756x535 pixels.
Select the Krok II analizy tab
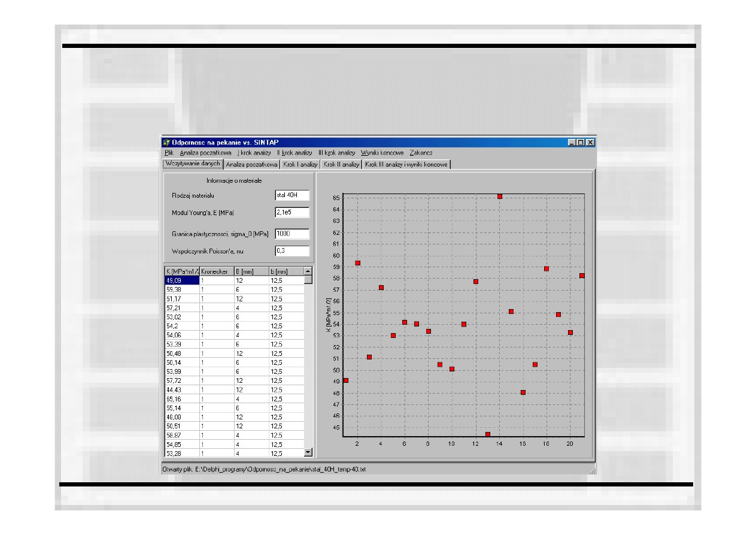pos(341,164)
